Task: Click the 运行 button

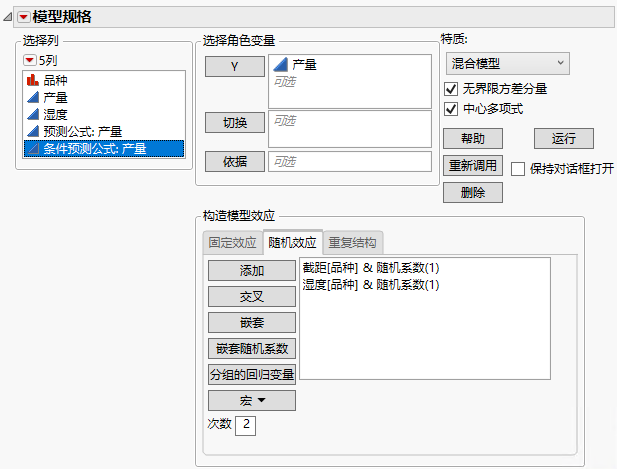Action: pos(563,138)
